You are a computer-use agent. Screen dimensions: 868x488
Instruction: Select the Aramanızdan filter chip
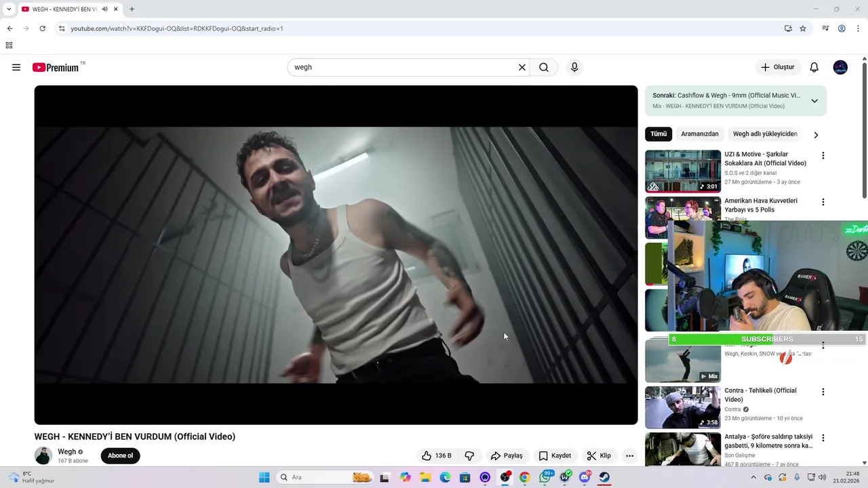tap(700, 134)
